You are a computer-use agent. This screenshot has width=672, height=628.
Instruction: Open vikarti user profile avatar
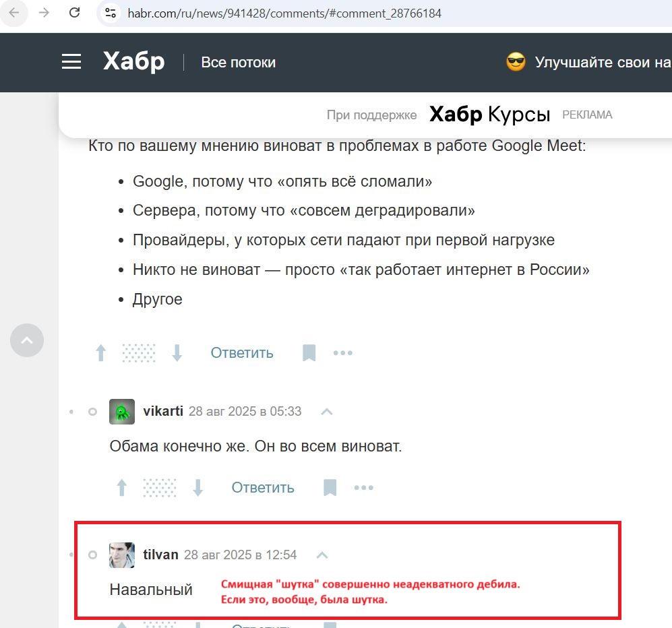(x=122, y=412)
